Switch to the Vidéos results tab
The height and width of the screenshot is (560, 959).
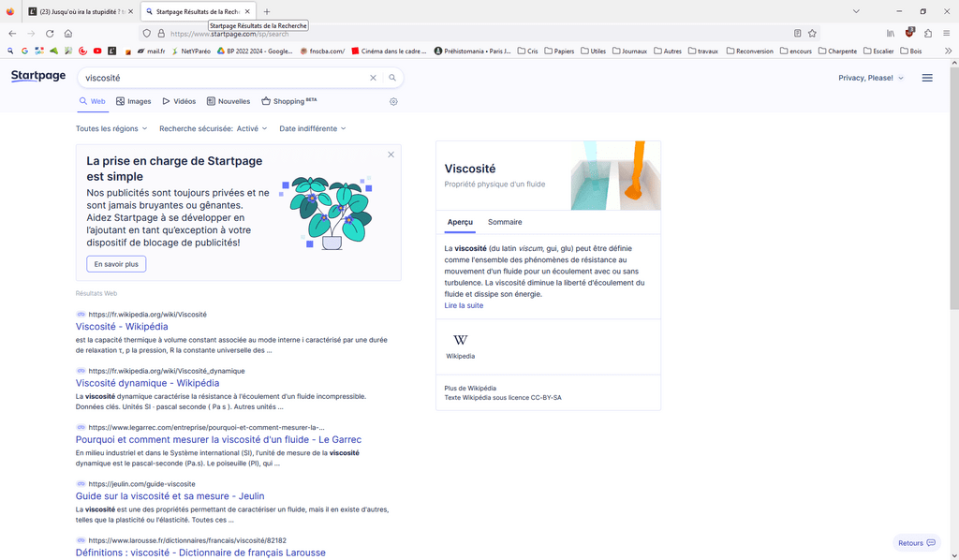coord(179,101)
